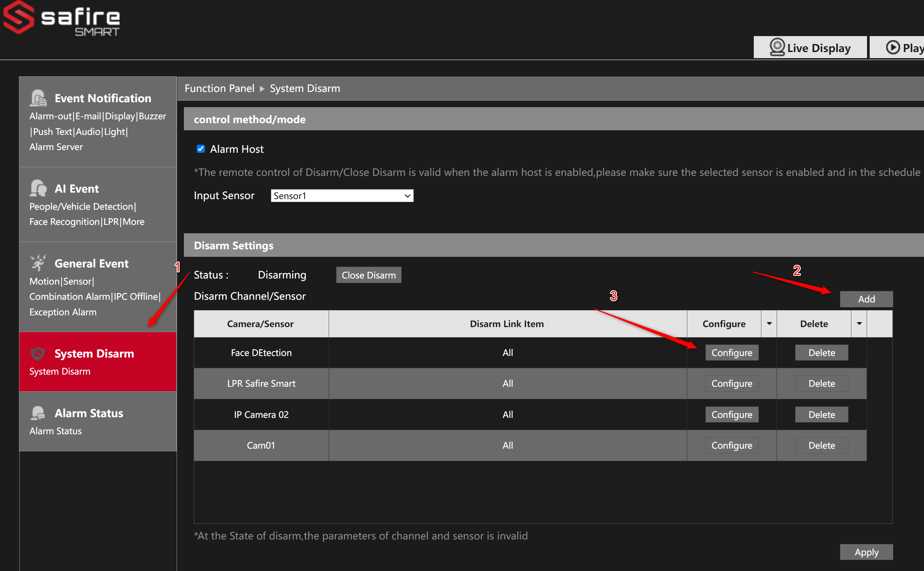Click the General Event running figure icon

38,263
